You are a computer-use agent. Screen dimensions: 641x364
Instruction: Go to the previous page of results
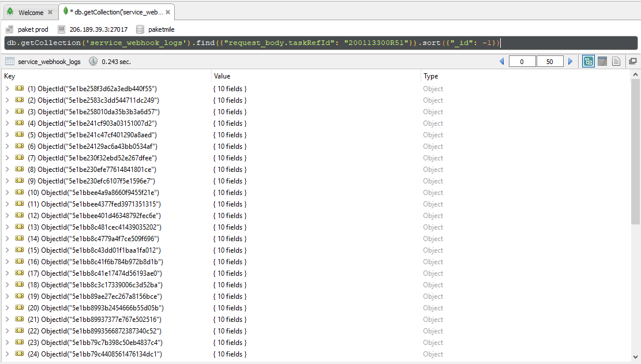pyautogui.click(x=501, y=62)
